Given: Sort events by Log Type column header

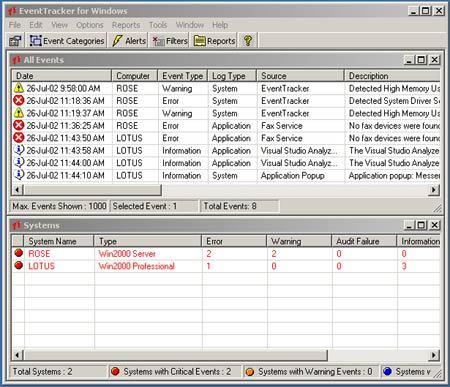Looking at the screenshot, I should 232,76.
